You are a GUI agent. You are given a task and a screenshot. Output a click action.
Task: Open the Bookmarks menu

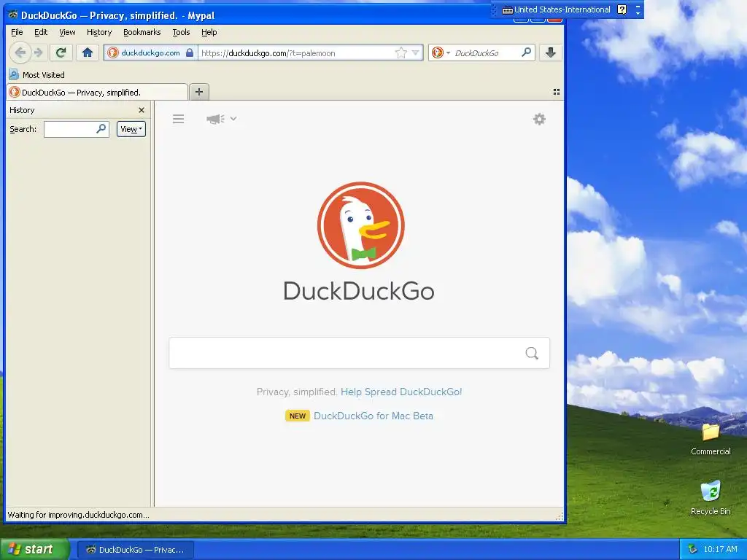142,32
